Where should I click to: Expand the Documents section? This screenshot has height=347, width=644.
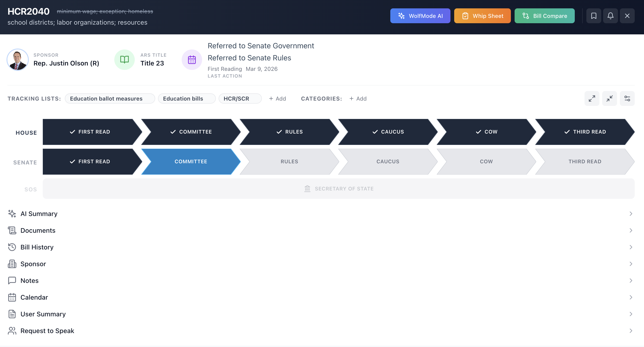pyautogui.click(x=38, y=230)
